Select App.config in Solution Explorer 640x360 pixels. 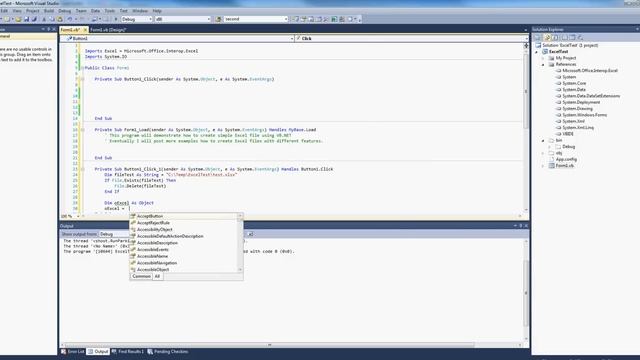click(x=566, y=159)
